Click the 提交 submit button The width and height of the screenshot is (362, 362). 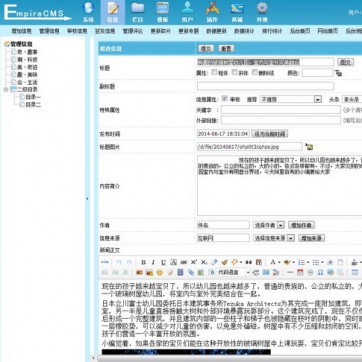[206, 48]
